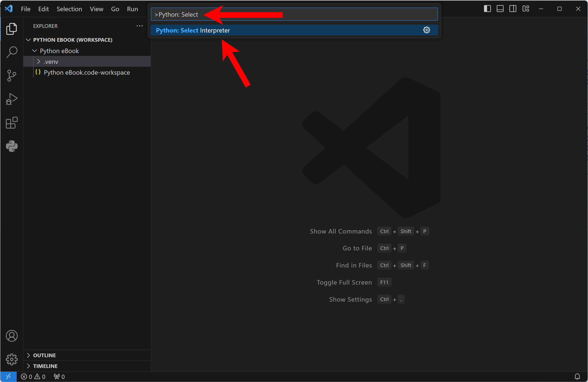Click the ports forwarded status item
Image resolution: width=588 pixels, height=382 pixels.
59,377
